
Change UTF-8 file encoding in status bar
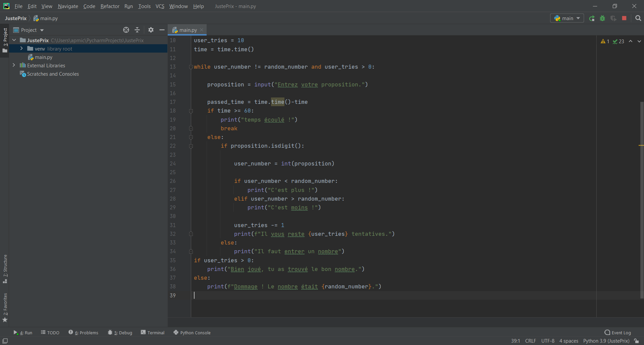548,341
